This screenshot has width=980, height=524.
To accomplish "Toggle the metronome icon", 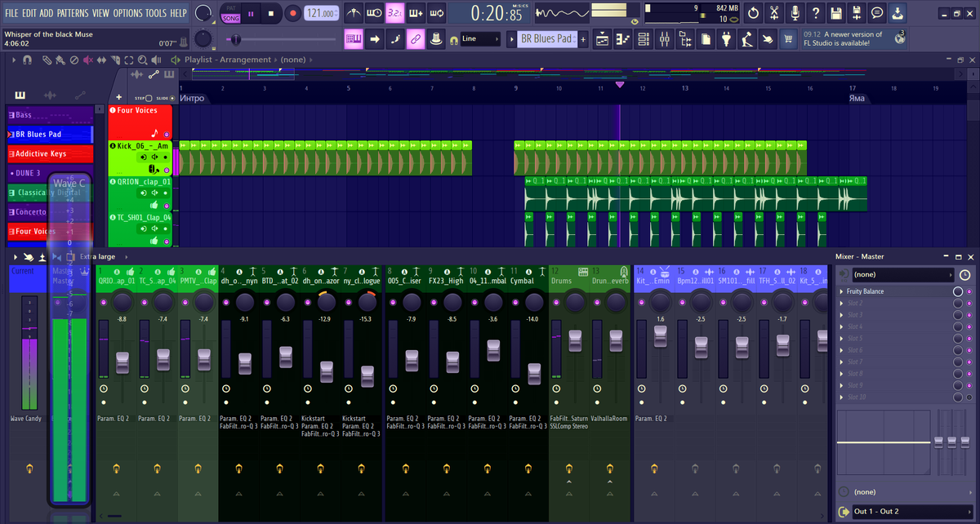I will click(354, 13).
